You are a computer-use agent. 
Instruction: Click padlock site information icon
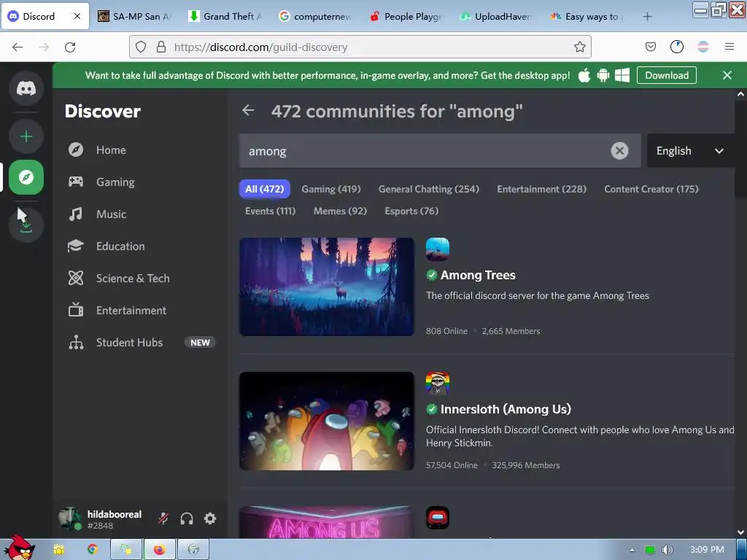(161, 47)
